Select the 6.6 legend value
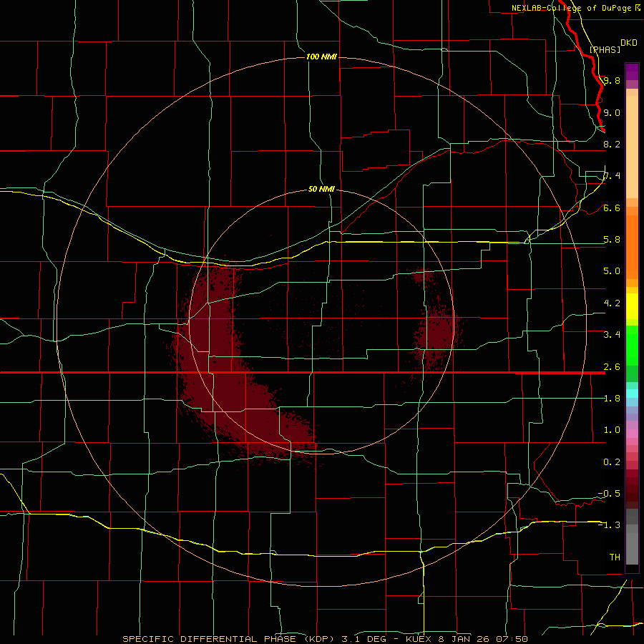Screen dimensions: 644x644 [x=612, y=208]
